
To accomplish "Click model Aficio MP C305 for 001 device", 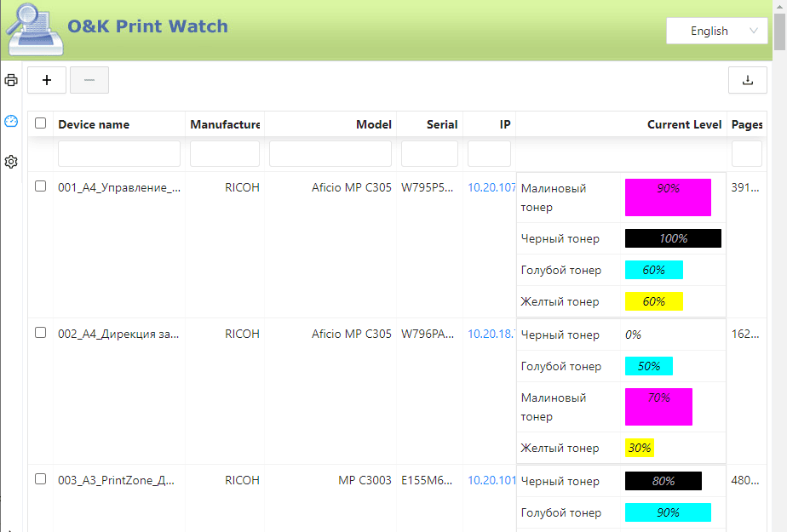I will pos(351,187).
